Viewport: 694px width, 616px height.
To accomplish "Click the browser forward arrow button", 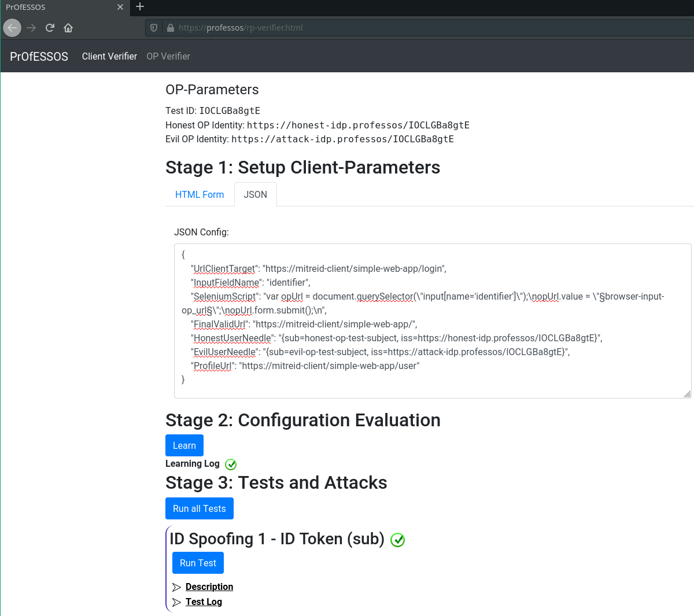I will 31,28.
